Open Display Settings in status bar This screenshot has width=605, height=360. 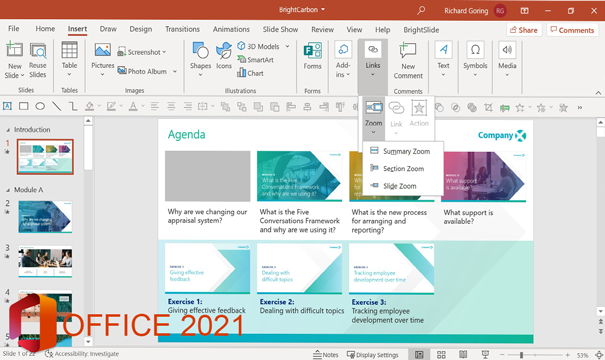click(x=372, y=355)
